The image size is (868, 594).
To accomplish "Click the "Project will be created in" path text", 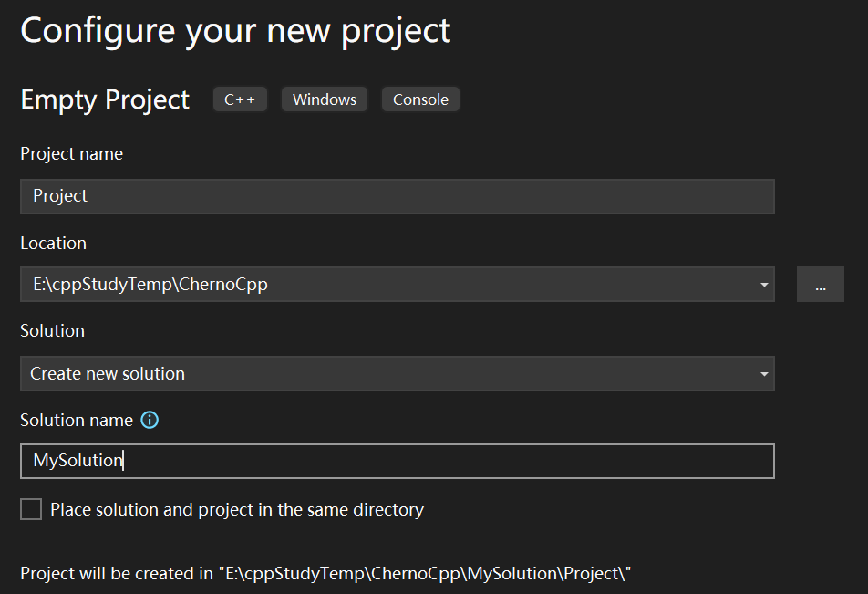I will click(x=325, y=574).
